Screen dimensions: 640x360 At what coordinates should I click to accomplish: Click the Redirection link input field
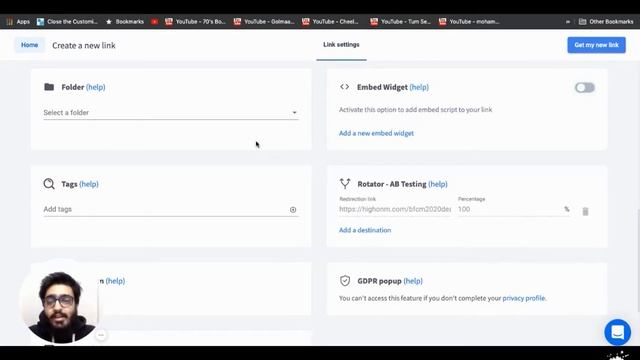click(x=395, y=209)
